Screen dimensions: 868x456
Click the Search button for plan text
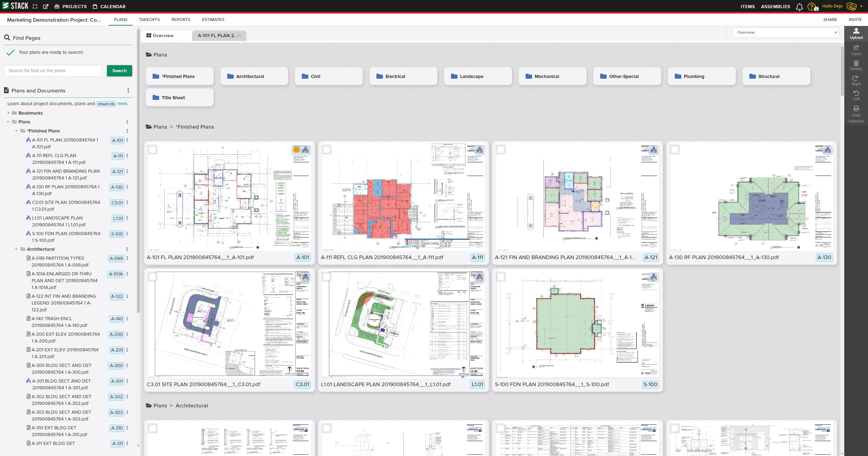click(119, 70)
